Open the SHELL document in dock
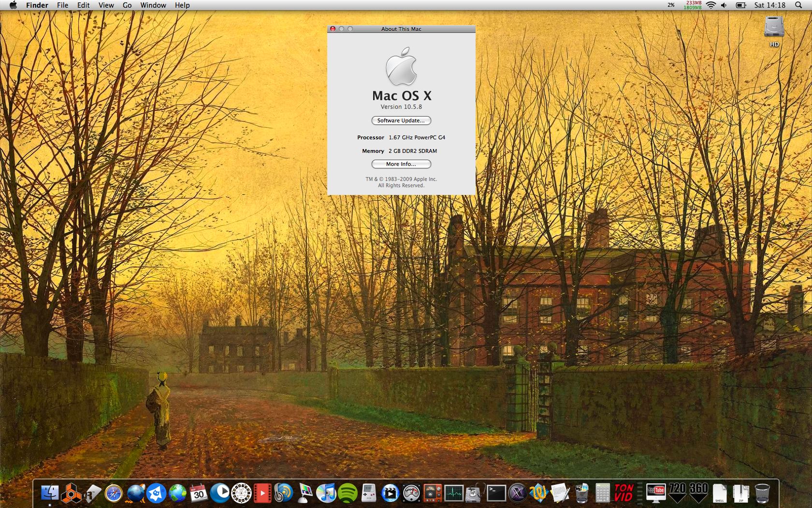 [x=720, y=493]
